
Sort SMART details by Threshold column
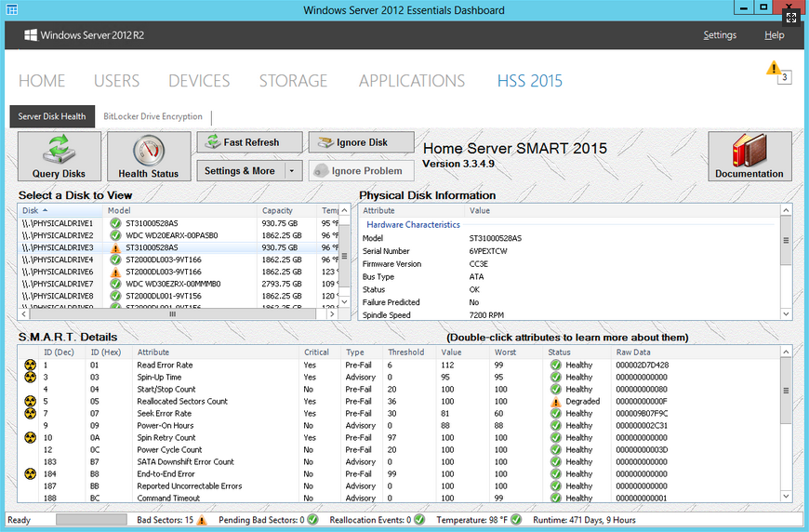tap(410, 352)
